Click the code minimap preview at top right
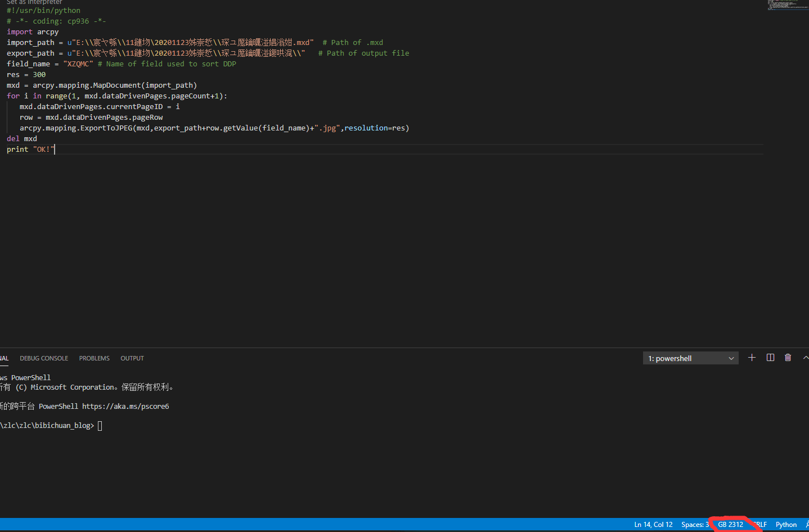The width and height of the screenshot is (809, 532). click(x=788, y=6)
